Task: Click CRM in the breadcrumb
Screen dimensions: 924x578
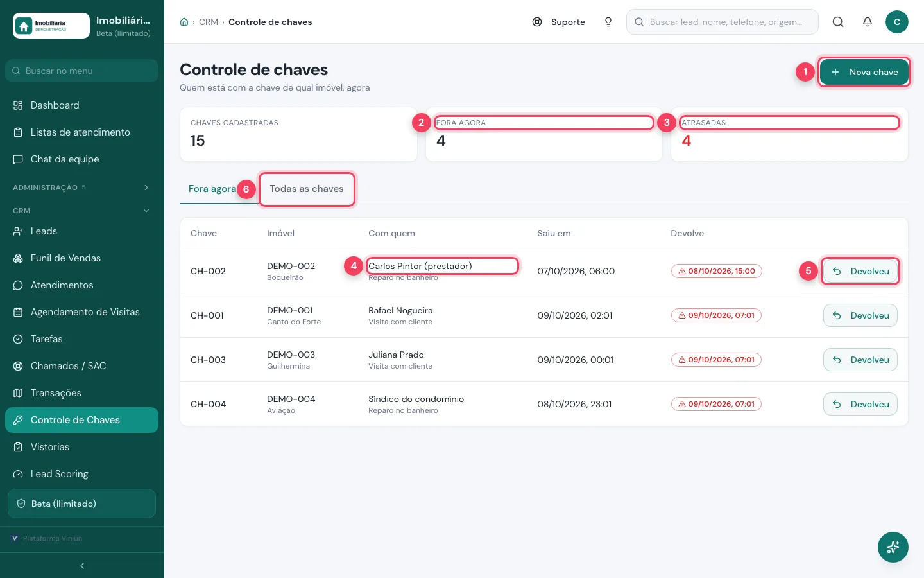Action: (209, 22)
